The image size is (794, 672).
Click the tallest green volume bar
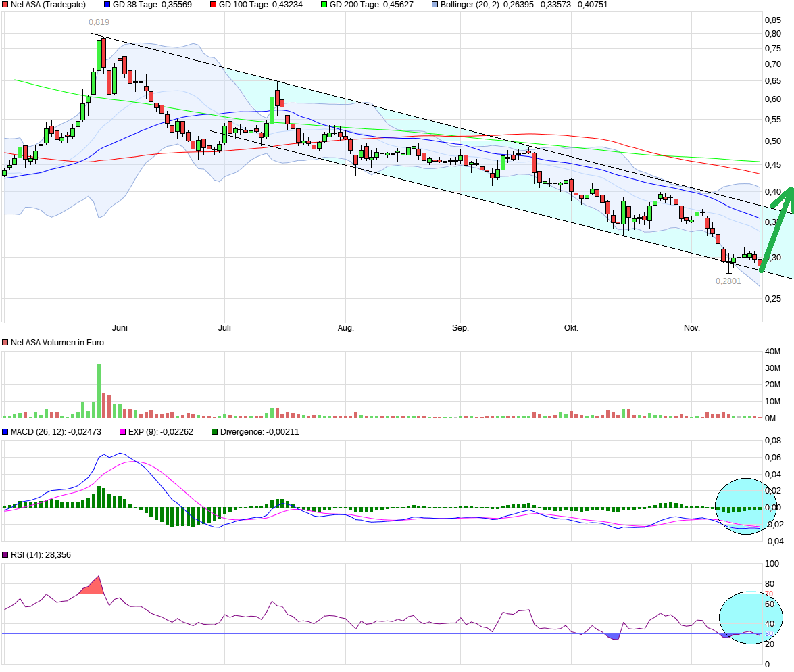point(99,391)
